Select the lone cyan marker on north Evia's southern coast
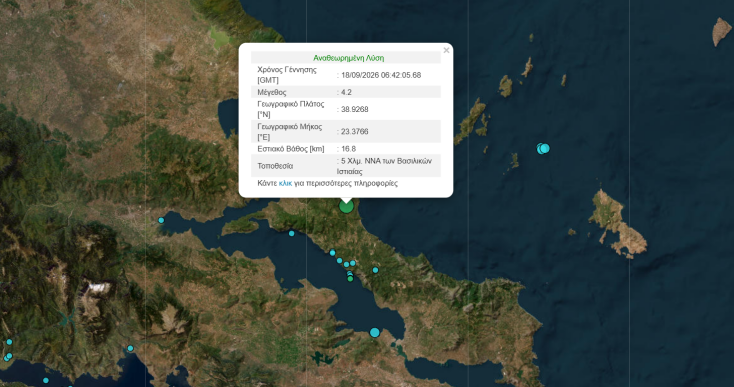Screen dimensions: 734x387 coord(291,233)
